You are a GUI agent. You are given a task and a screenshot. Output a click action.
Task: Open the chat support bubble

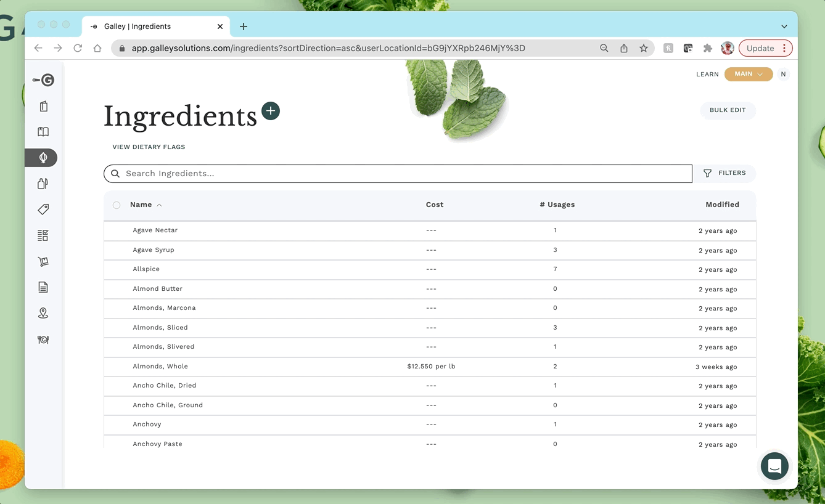coord(774,466)
